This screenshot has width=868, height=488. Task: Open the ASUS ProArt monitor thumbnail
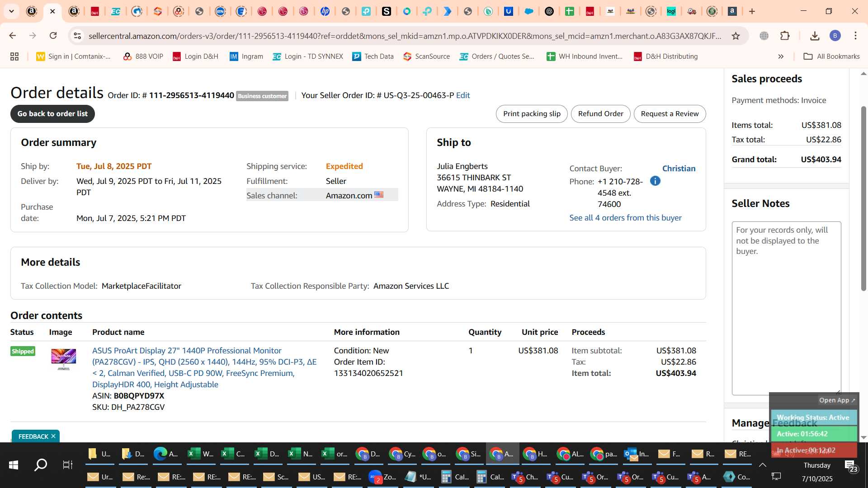pyautogui.click(x=64, y=359)
